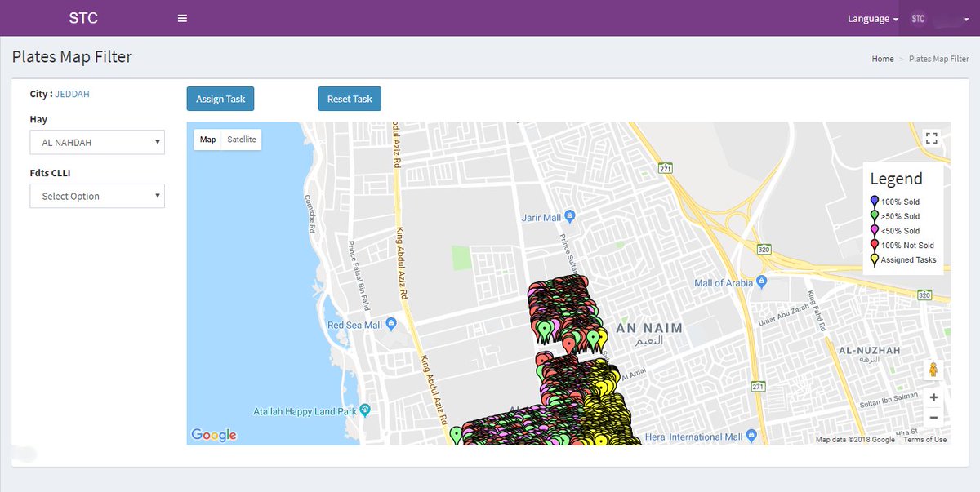
Task: Open the map Terms of Use link
Action: coord(924,440)
